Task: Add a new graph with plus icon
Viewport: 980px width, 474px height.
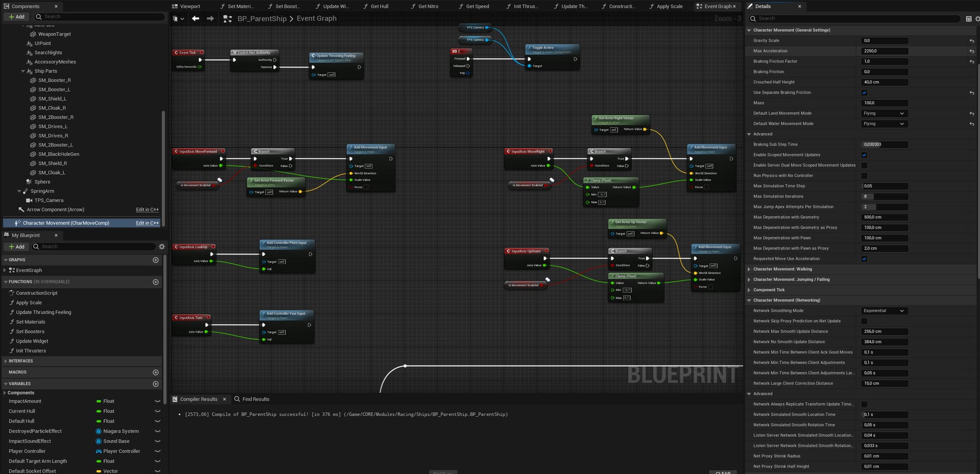Action: (156, 260)
